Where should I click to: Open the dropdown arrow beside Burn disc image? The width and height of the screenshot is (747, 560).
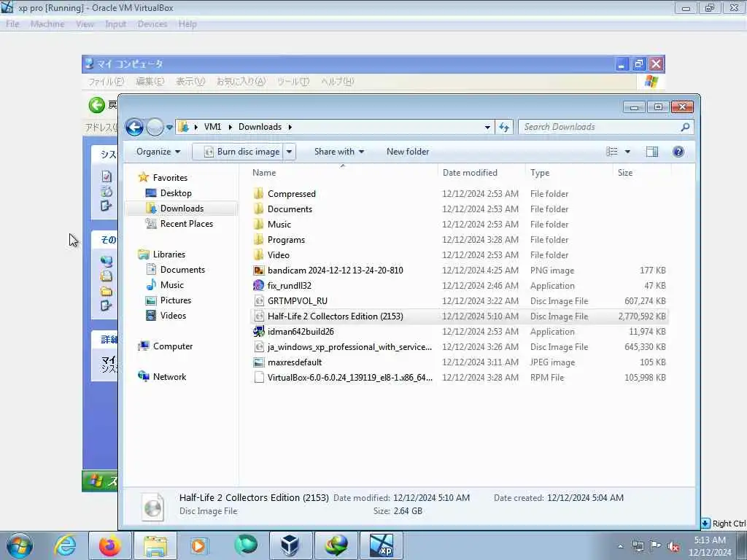[x=289, y=152]
